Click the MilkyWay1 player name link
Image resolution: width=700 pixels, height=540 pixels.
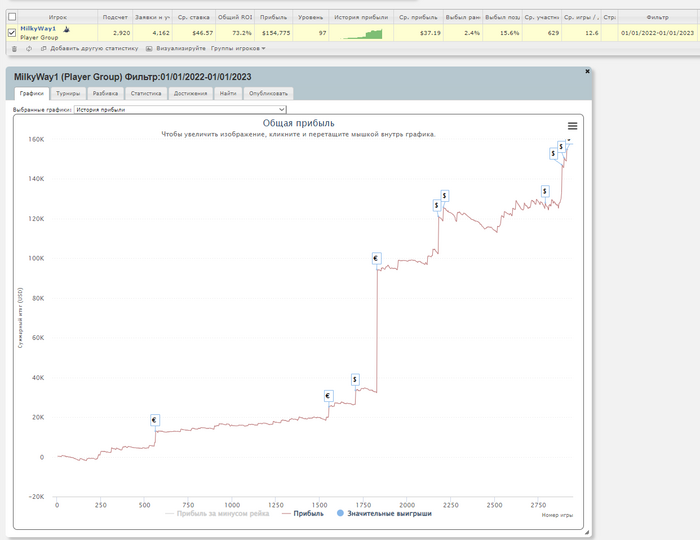(38, 29)
